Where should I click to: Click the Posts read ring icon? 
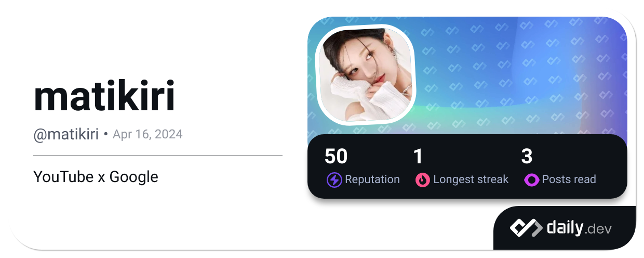coord(531,180)
